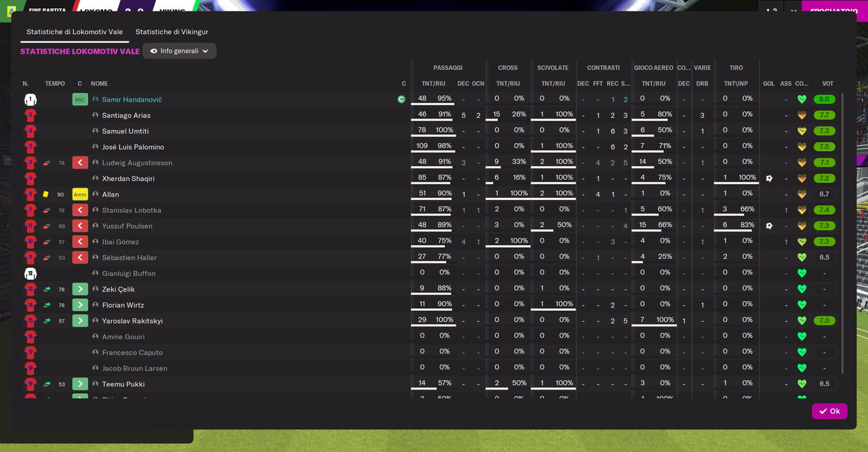The width and height of the screenshot is (868, 452).
Task: Click the STATISTICHE LOKOMOTIV VALE heading
Action: (x=80, y=52)
